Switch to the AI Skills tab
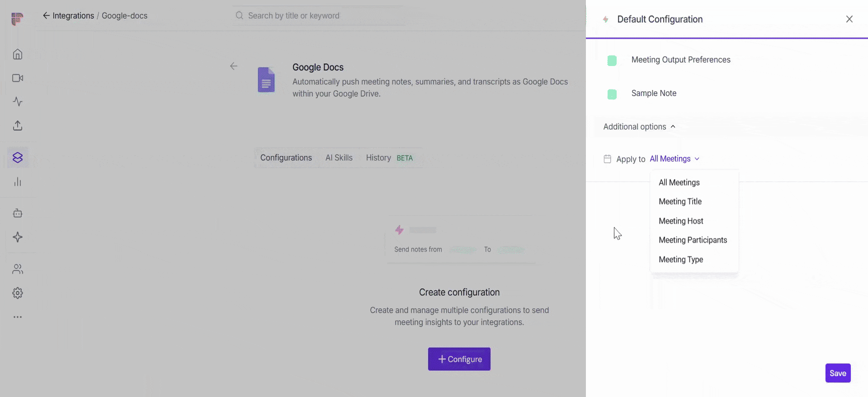This screenshot has height=397, width=868. [x=339, y=158]
